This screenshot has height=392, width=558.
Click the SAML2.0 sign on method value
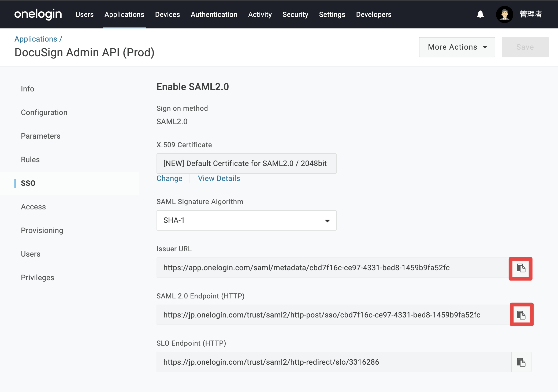[172, 122]
